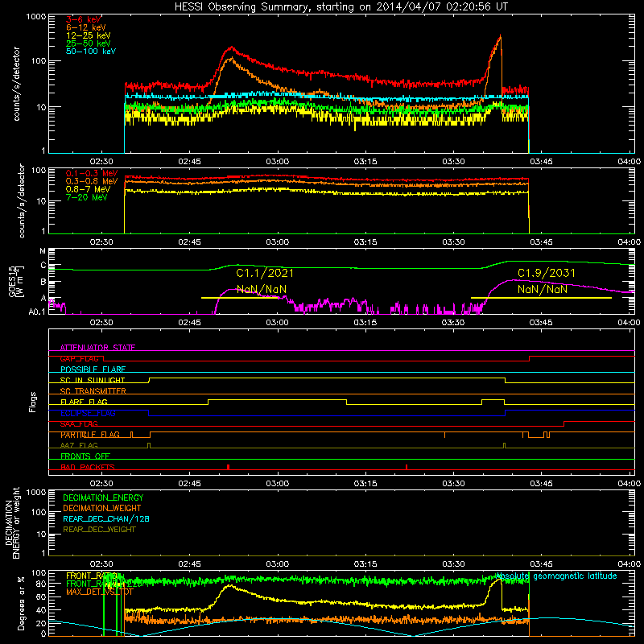Click the MAX_DET_VS_TOT legend label

pos(100,592)
